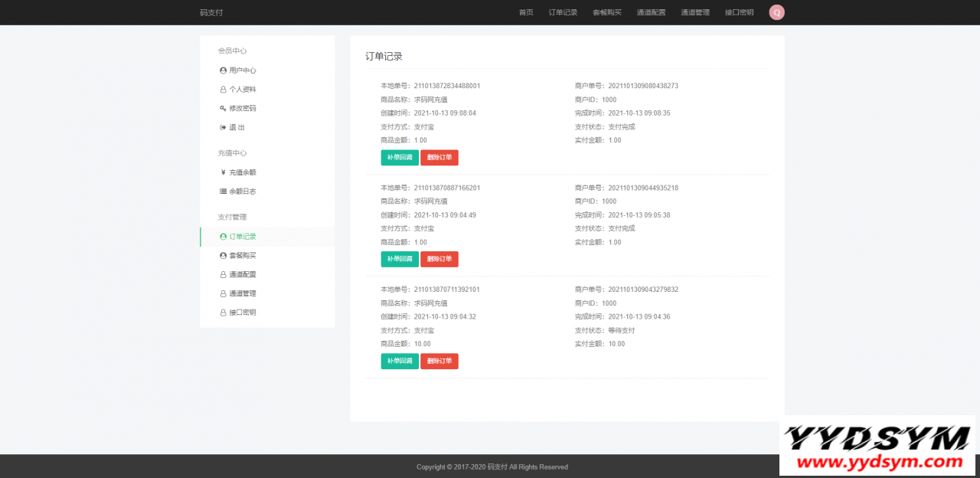Select 通道管理 in the left sidebar
The image size is (980, 478).
click(243, 294)
